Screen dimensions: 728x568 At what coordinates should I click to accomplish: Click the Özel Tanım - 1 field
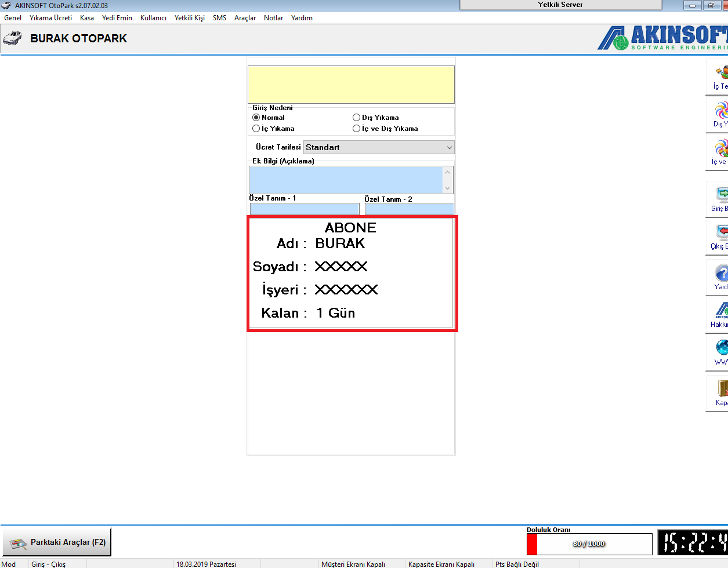(x=305, y=209)
